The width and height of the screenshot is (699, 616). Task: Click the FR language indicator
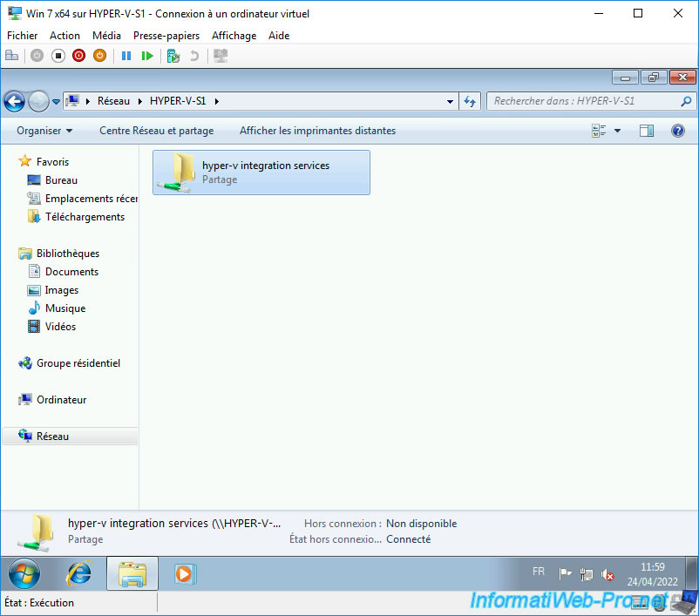[x=538, y=572]
